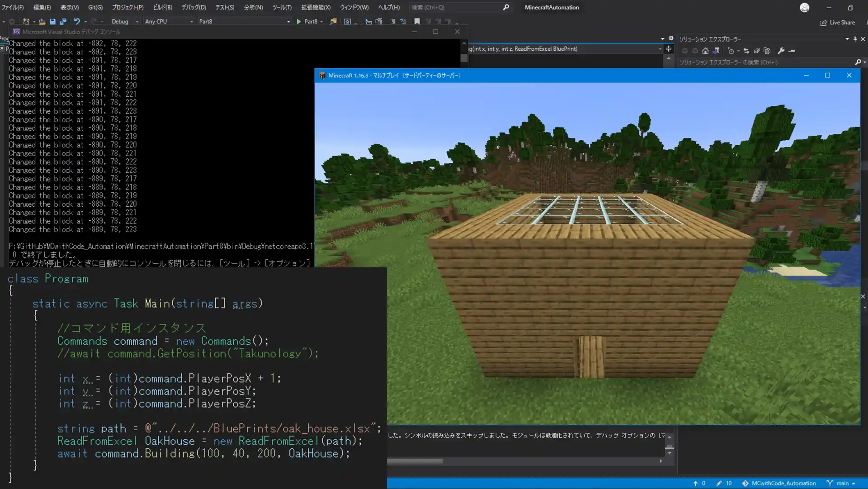Click the Solution Explorer home icon

705,51
